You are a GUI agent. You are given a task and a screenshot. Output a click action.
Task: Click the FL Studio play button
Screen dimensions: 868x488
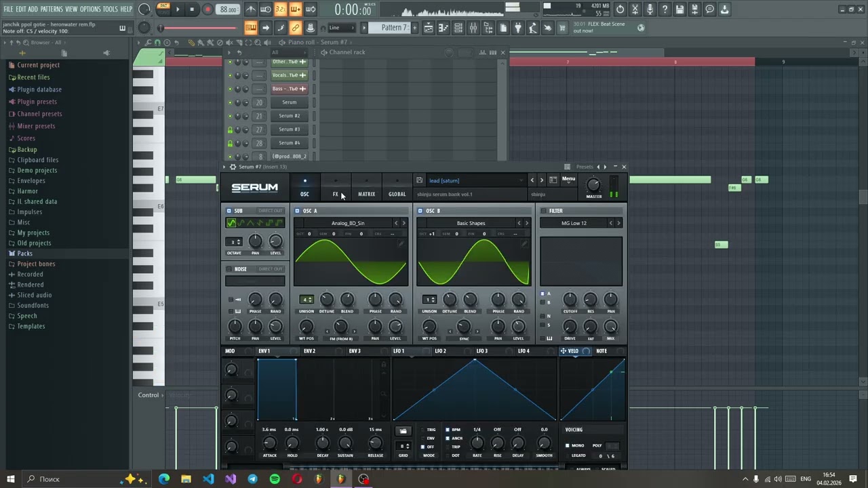coord(178,9)
